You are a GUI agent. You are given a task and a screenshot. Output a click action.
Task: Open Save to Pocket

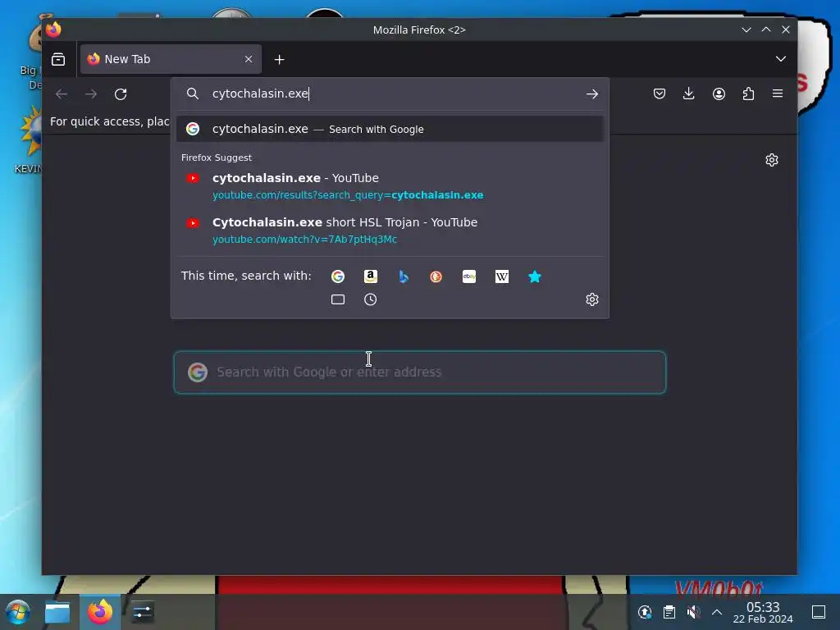[x=660, y=94]
